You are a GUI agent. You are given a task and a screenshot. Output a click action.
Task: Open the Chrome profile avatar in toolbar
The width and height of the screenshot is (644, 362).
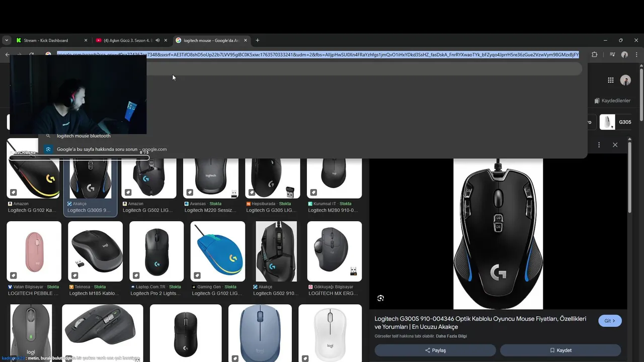click(x=624, y=54)
